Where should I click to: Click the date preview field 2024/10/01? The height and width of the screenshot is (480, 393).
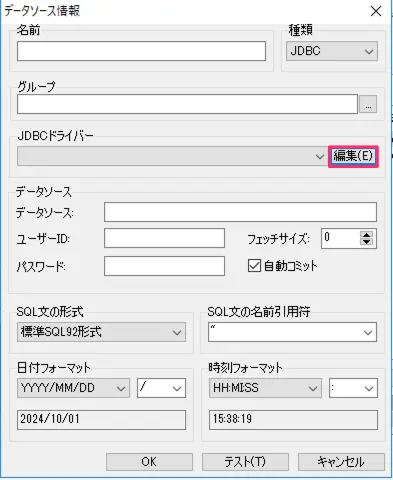101,420
